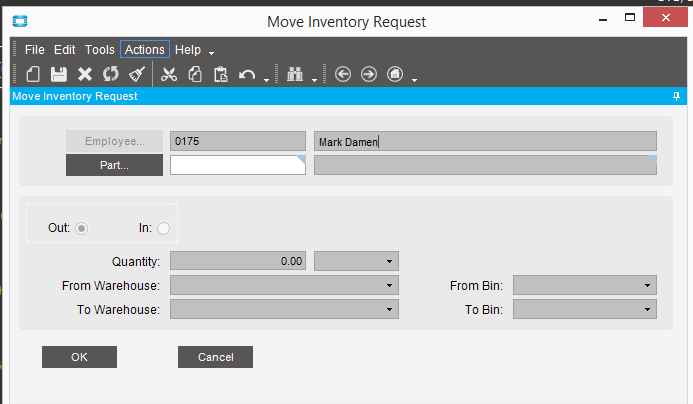Click the Delete X toolbar icon

(84, 74)
